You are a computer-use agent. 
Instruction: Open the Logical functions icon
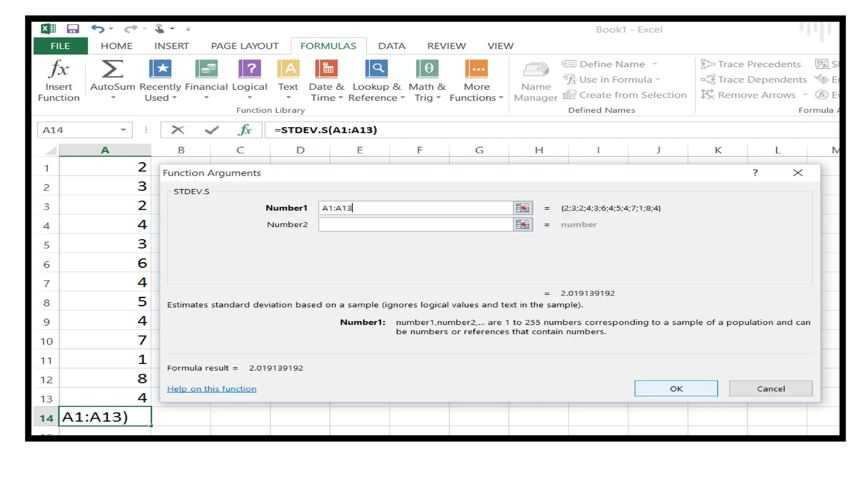coord(250,69)
